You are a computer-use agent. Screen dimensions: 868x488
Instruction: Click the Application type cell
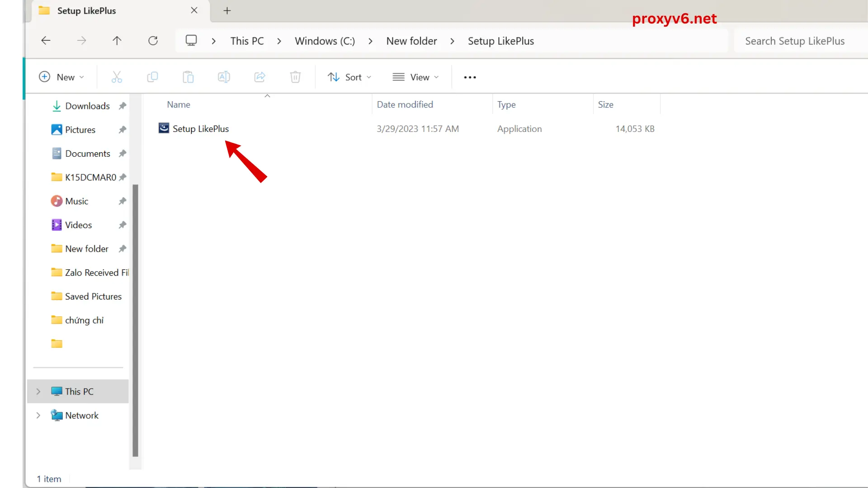pos(519,129)
